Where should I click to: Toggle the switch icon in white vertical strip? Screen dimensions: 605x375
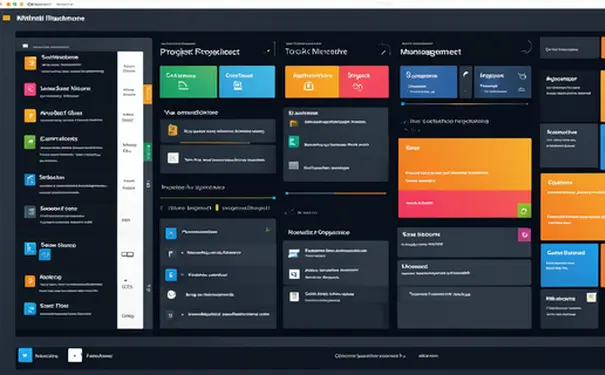coord(128,254)
